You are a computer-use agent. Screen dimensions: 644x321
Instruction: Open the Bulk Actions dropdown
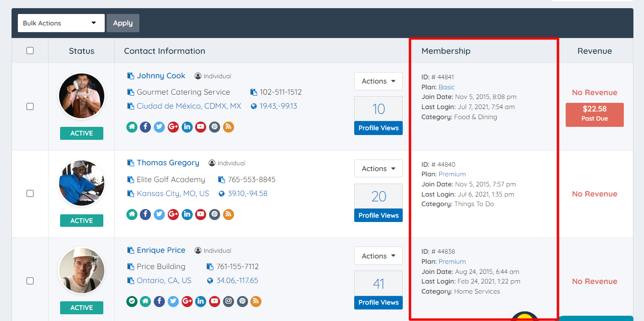coord(61,23)
